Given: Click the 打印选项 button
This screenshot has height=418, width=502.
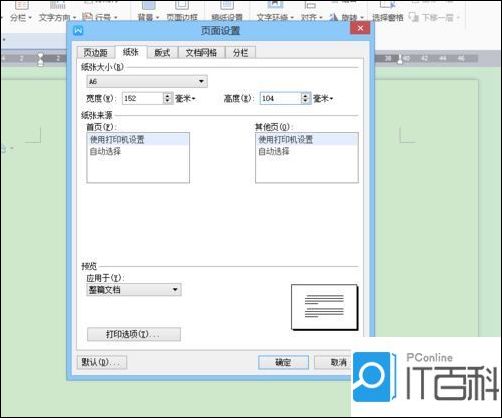Looking at the screenshot, I should 134,334.
